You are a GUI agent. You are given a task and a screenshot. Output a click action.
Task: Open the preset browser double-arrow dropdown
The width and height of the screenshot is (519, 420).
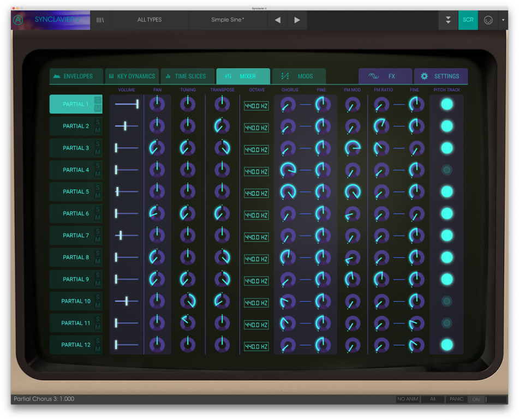(449, 20)
